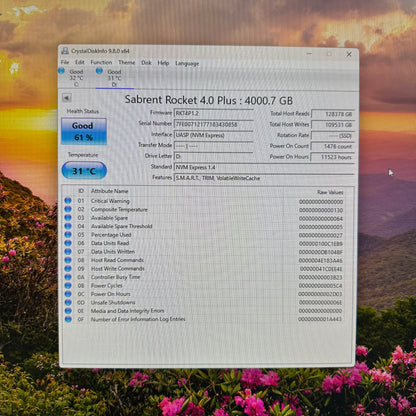Click status icon of Available Spare row

tap(68, 217)
